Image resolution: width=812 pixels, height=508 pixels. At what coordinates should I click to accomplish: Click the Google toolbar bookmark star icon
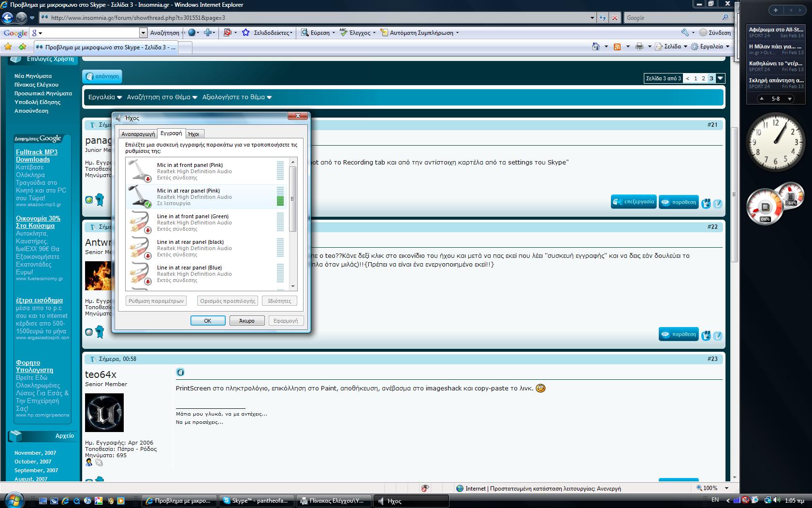pyautogui.click(x=246, y=32)
